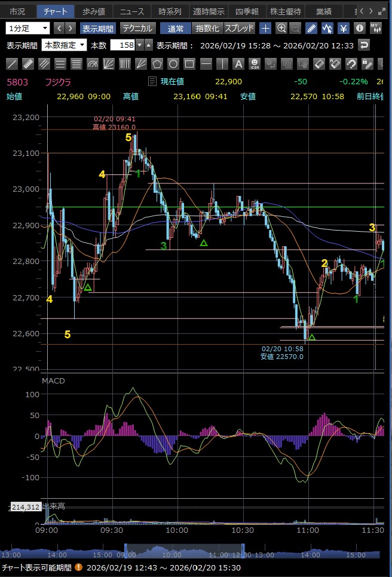Click the yen currency display icon

pyautogui.click(x=344, y=28)
